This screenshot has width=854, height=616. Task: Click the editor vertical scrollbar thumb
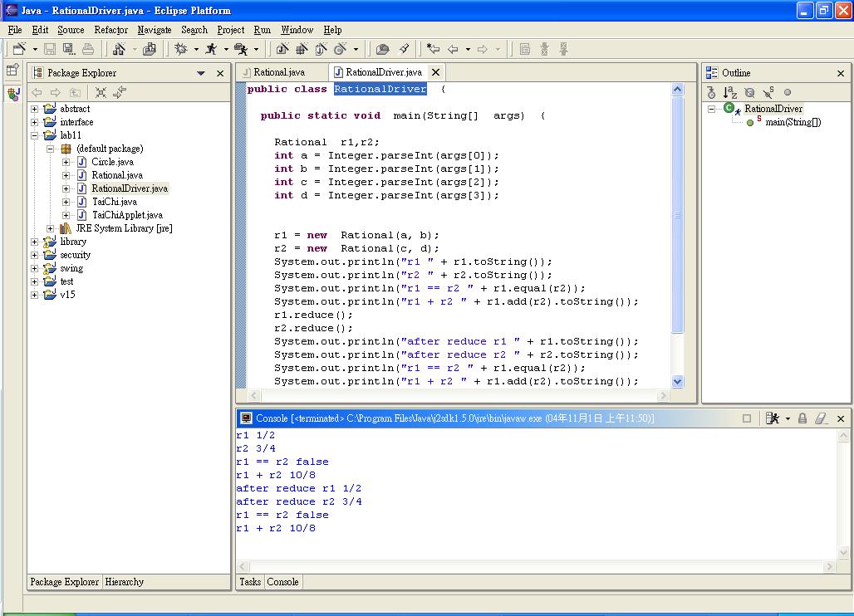point(678,215)
